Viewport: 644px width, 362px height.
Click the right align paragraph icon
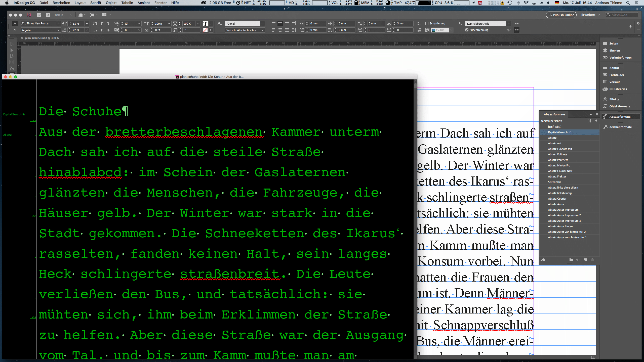coord(287,23)
